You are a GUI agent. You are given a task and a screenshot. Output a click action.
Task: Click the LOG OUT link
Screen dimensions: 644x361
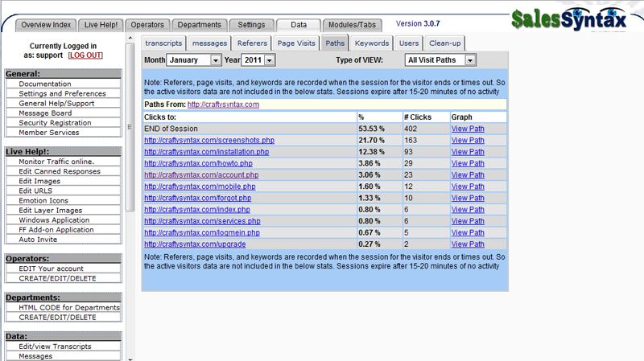[x=85, y=55]
